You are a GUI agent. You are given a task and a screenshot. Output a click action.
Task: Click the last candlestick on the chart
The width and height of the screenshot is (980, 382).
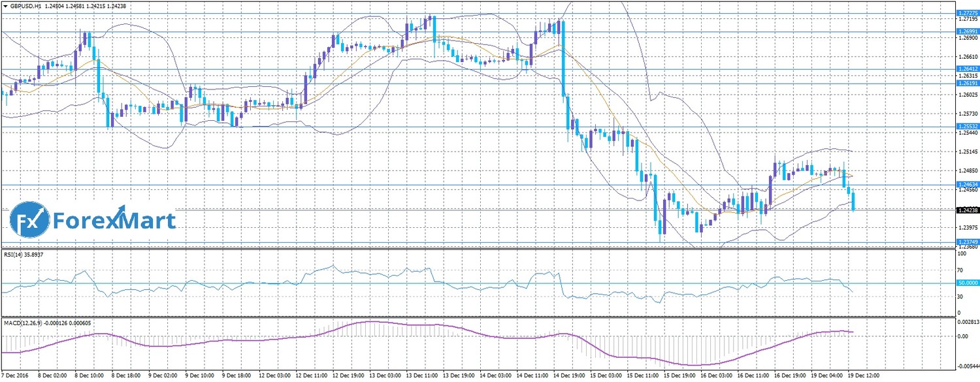pyautogui.click(x=853, y=200)
